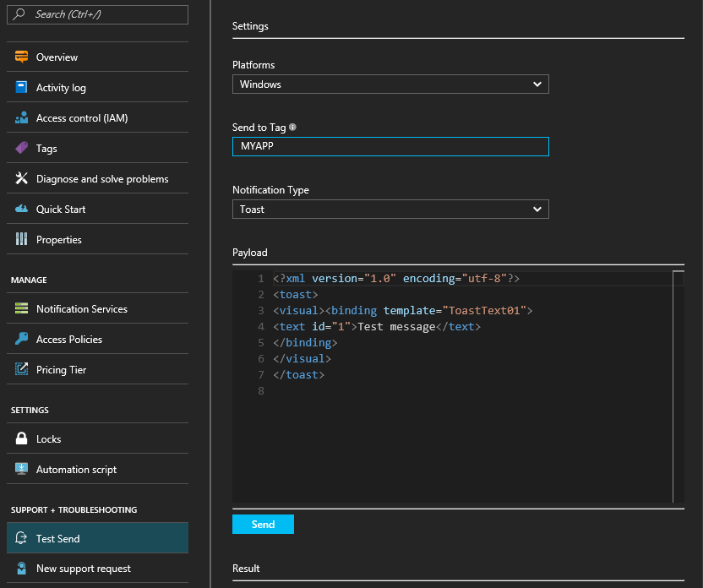Click the Send to Tag info icon
The height and width of the screenshot is (588, 703).
[x=292, y=128]
